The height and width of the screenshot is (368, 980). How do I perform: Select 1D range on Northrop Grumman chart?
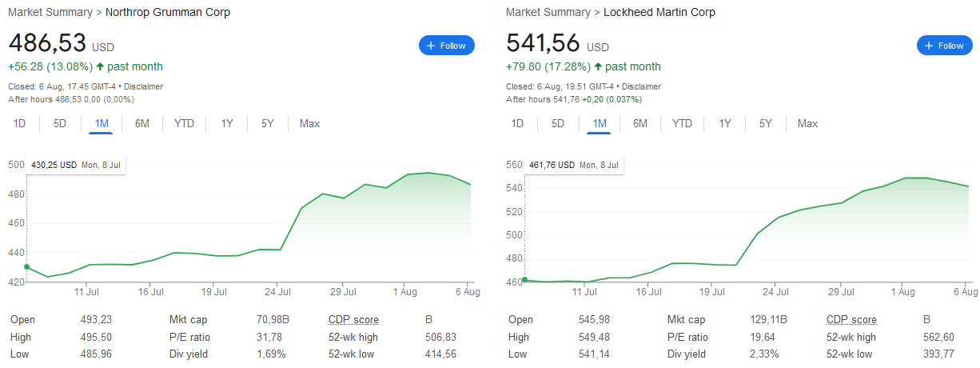pyautogui.click(x=20, y=123)
